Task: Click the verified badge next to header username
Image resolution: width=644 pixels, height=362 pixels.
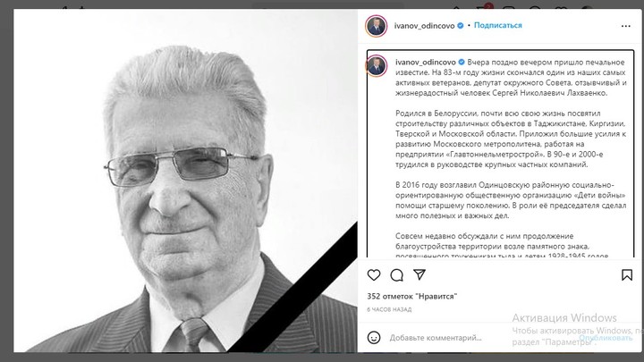Action: click(x=461, y=25)
